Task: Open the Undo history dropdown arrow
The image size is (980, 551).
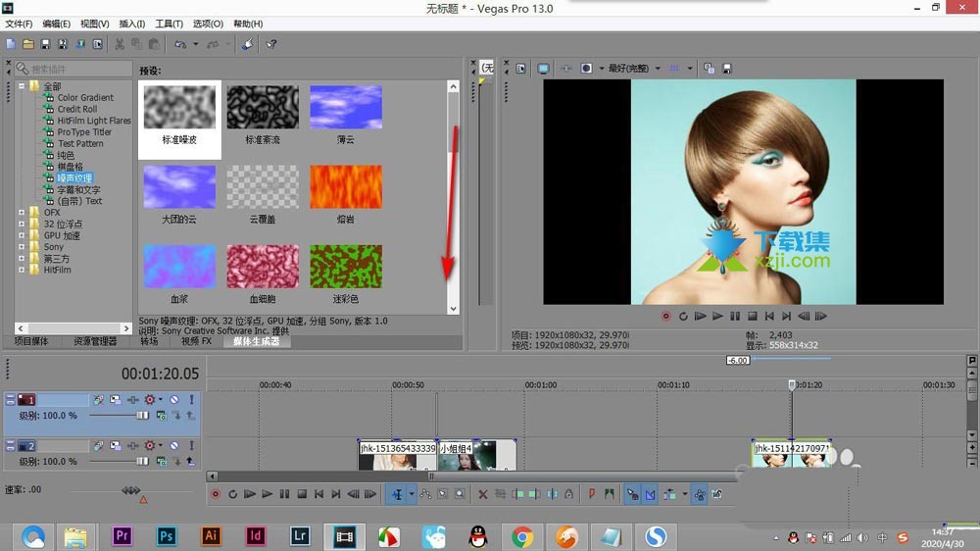Action: [x=196, y=44]
